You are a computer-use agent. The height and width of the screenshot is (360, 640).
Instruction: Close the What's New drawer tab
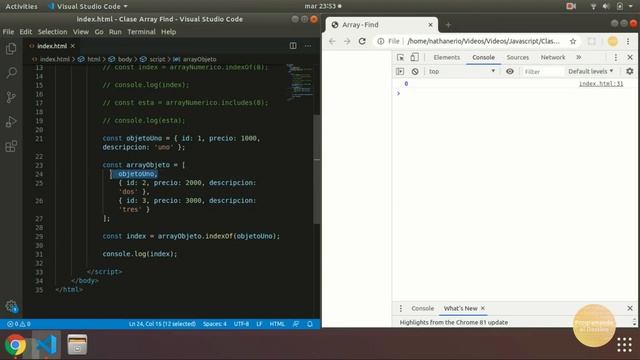click(483, 309)
